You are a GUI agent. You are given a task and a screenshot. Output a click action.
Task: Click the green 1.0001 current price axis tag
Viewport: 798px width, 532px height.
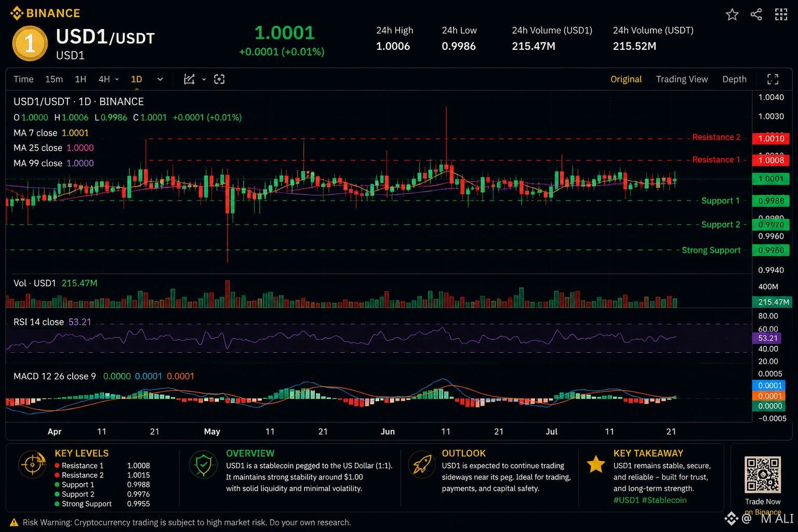pyautogui.click(x=771, y=179)
